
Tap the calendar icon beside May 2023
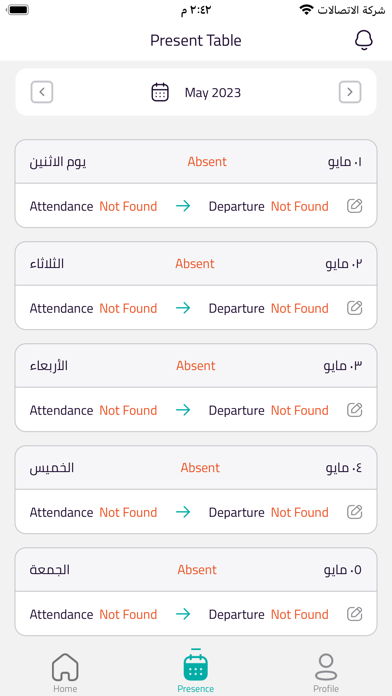(160, 92)
